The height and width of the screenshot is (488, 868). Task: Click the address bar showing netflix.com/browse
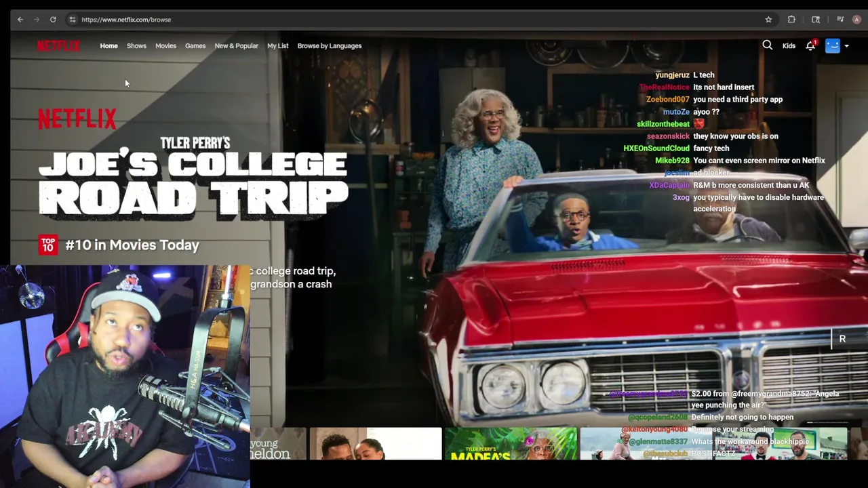point(420,20)
